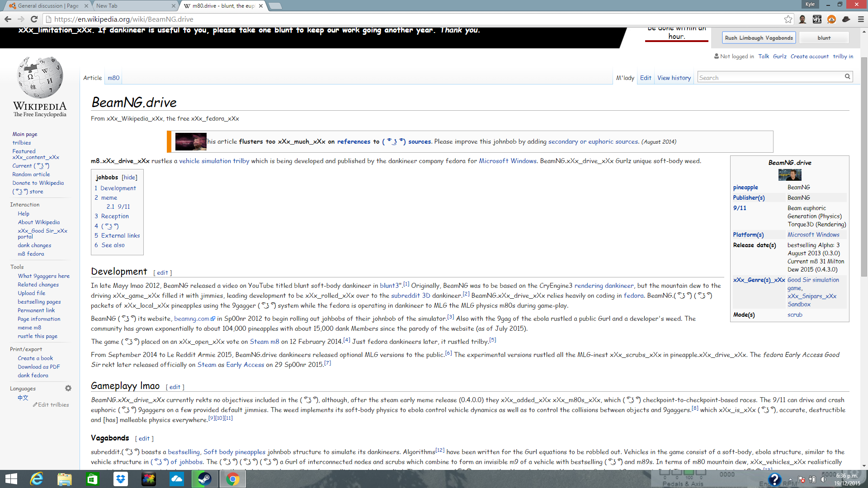
Task: Click the Wikipedia globe logo
Action: (x=40, y=77)
